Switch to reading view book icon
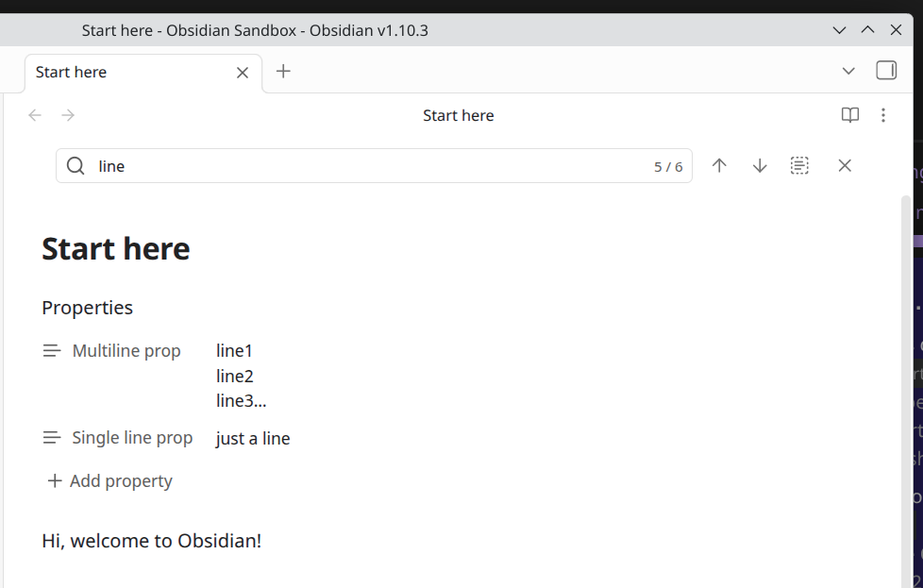923x588 pixels. pos(850,115)
